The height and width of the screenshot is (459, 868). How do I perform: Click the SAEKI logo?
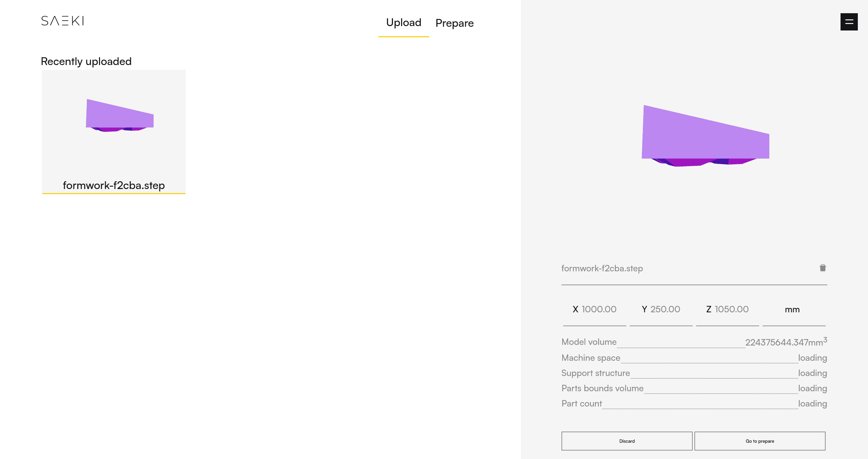tap(62, 21)
